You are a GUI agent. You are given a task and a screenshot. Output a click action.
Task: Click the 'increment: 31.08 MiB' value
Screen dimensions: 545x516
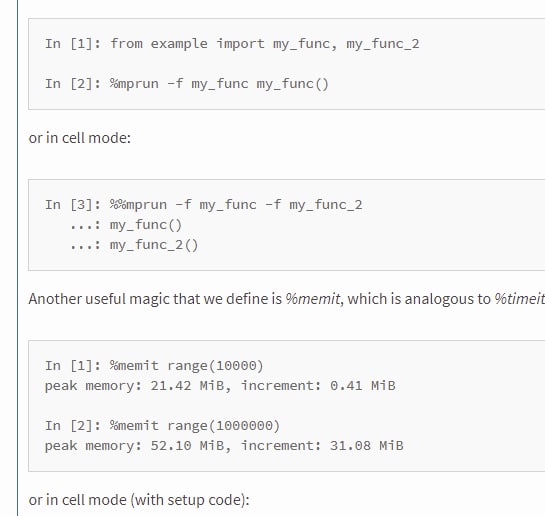[x=322, y=446]
